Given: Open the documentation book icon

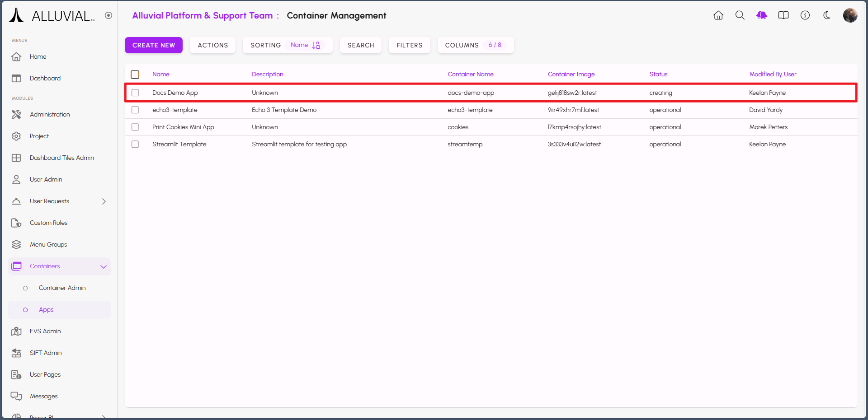Looking at the screenshot, I should [783, 15].
